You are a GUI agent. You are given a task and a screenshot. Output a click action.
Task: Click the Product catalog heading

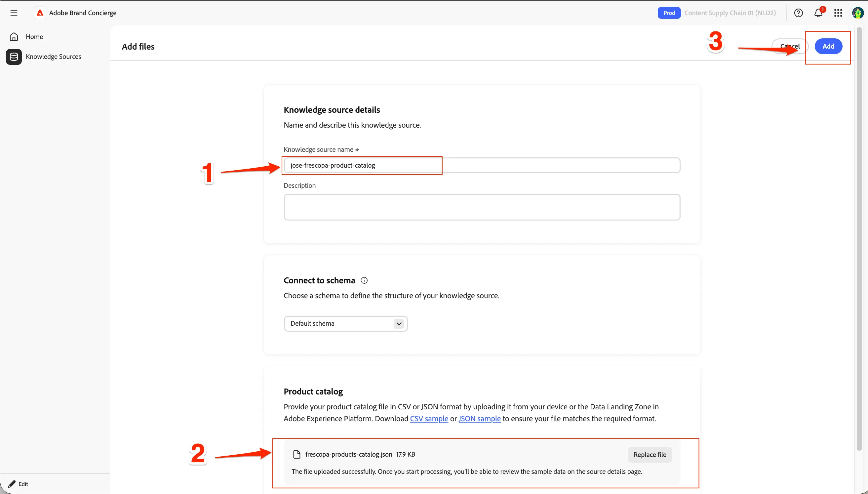[x=313, y=391]
